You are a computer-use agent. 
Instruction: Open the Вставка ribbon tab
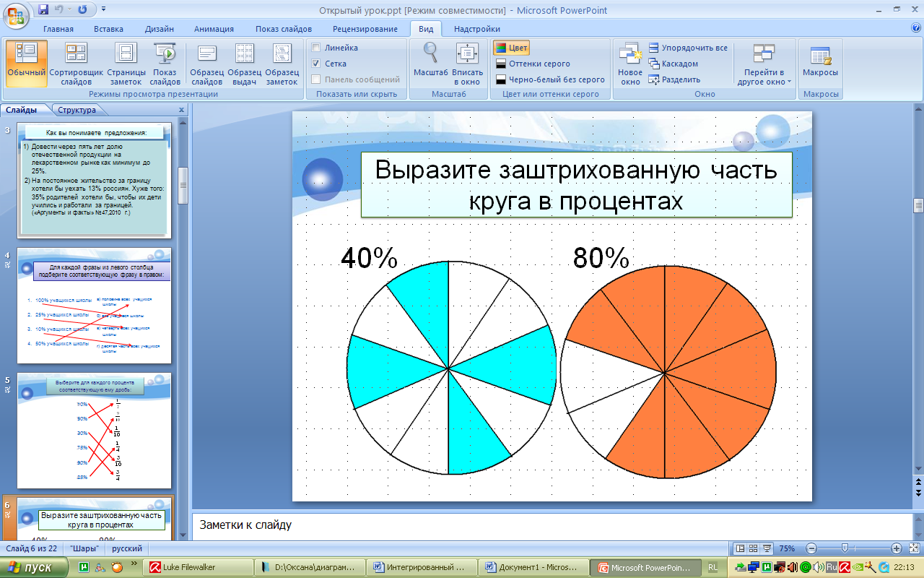coord(108,29)
